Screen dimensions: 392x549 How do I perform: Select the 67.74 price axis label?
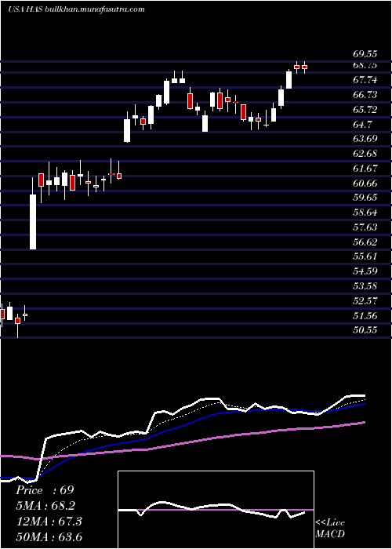tap(365, 80)
